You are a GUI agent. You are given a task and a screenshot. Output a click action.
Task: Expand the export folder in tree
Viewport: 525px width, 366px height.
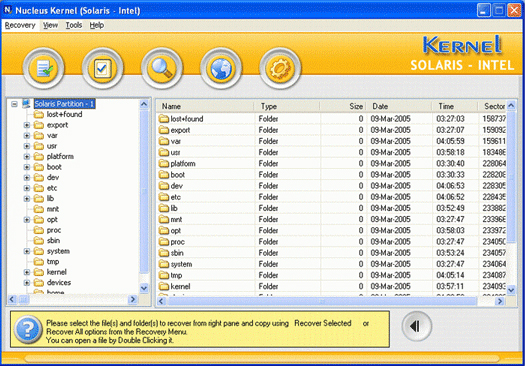click(x=27, y=125)
